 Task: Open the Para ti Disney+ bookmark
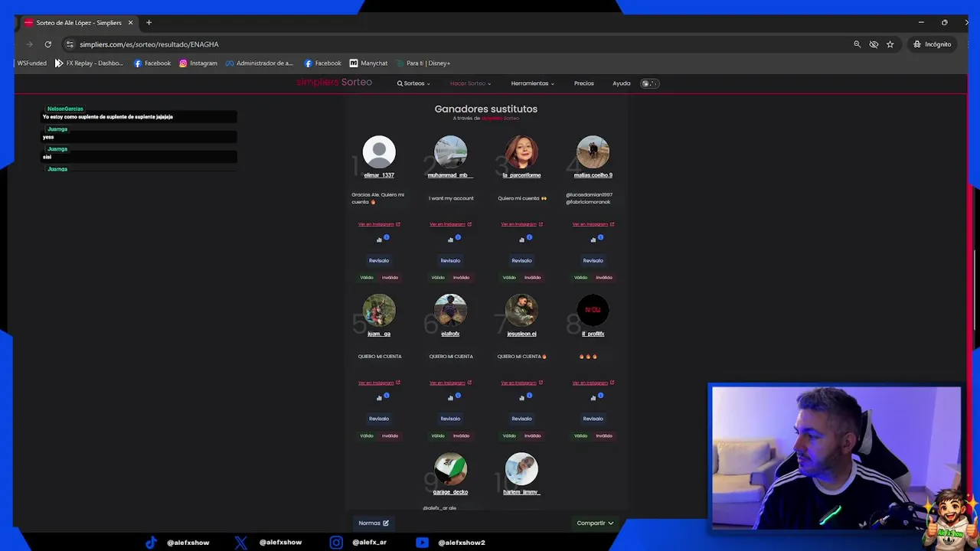(x=423, y=63)
